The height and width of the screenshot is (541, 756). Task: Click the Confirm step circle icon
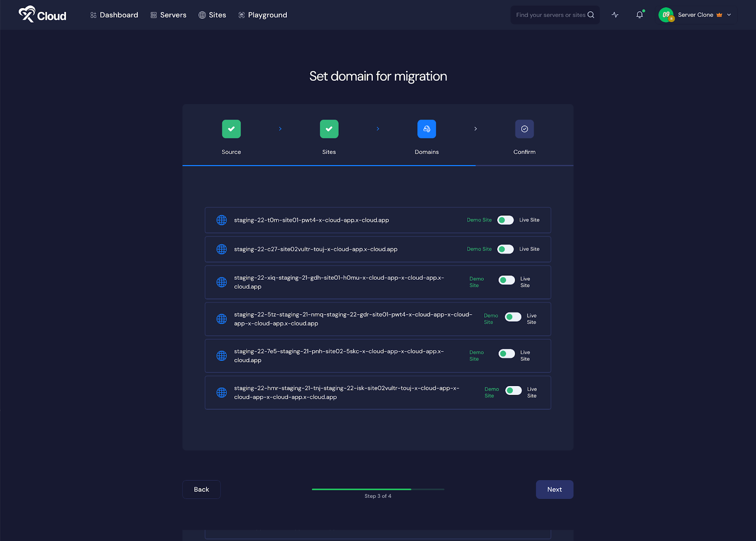tap(524, 129)
